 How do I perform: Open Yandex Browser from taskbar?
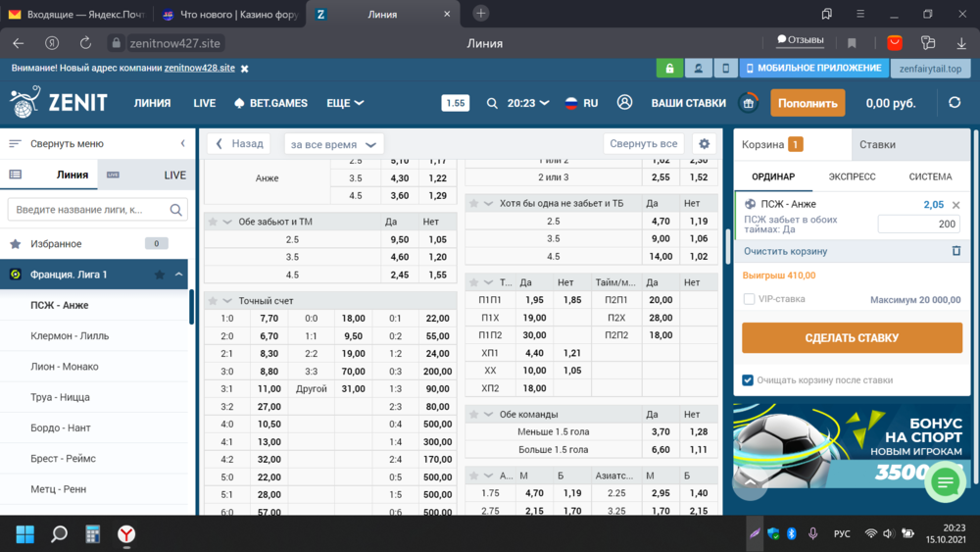tap(126, 534)
